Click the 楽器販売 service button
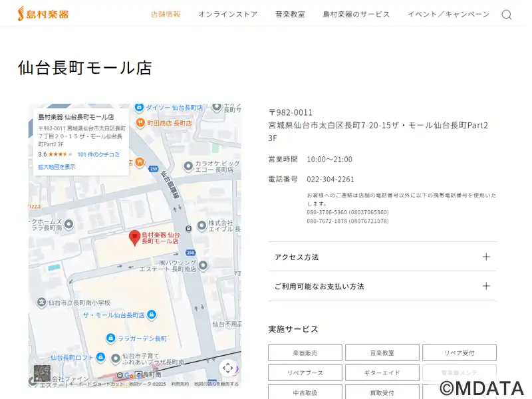Viewport: 532px width, 399px height. tap(305, 353)
